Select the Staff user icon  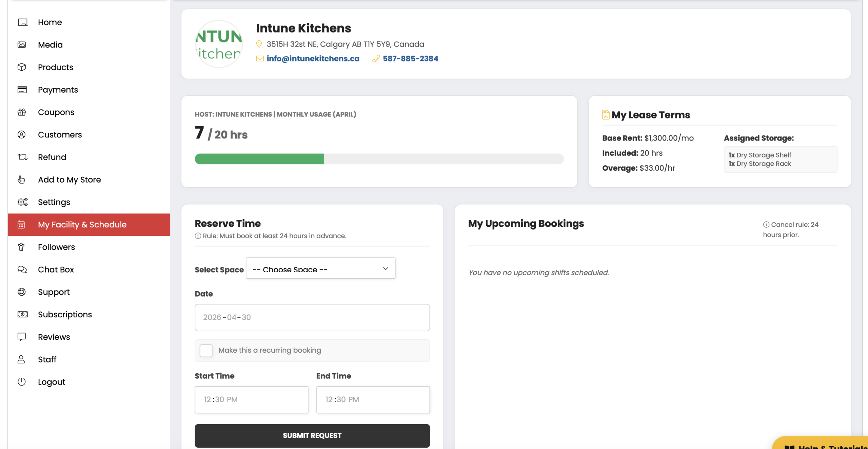click(x=21, y=359)
